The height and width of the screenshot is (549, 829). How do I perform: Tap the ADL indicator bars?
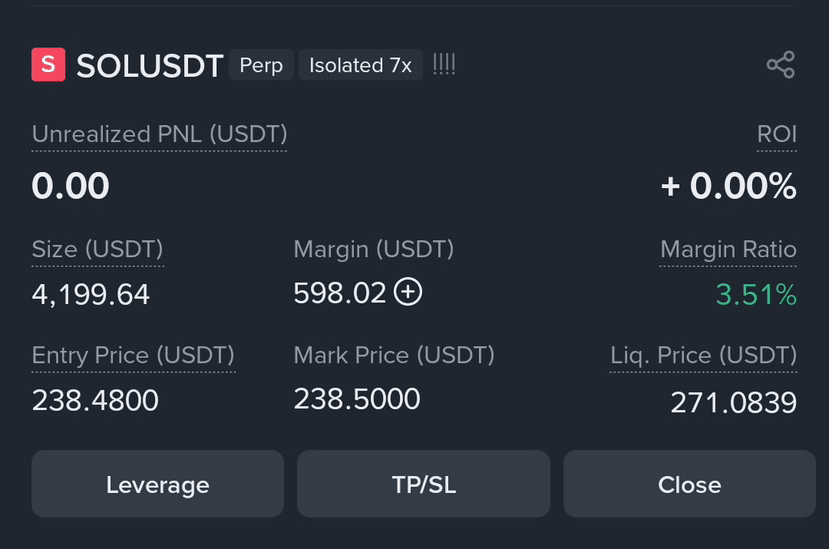(444, 65)
